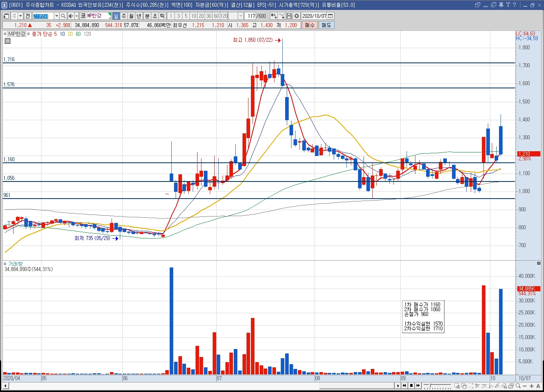Click the dashed-box chart icon in bottom toolbar

click(x=470, y=386)
